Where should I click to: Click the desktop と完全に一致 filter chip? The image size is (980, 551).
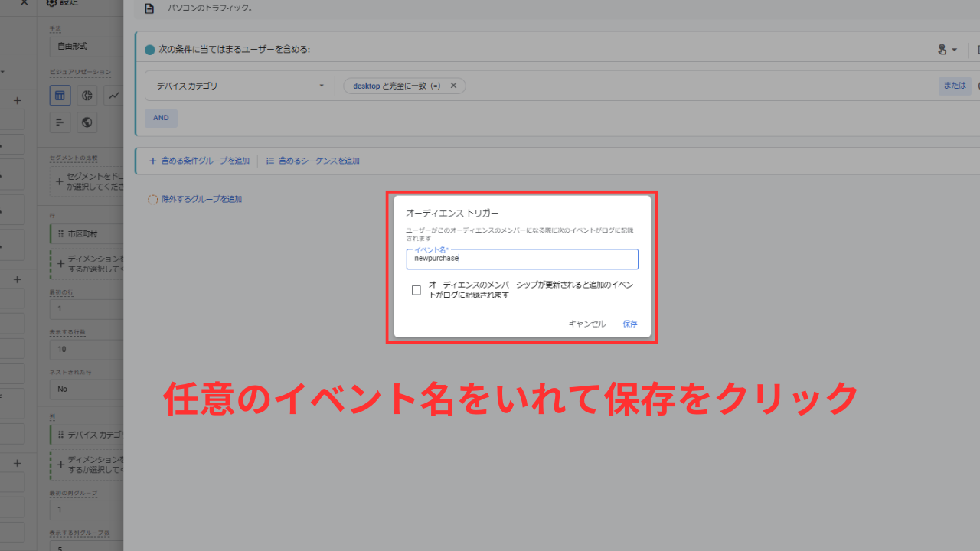click(404, 86)
